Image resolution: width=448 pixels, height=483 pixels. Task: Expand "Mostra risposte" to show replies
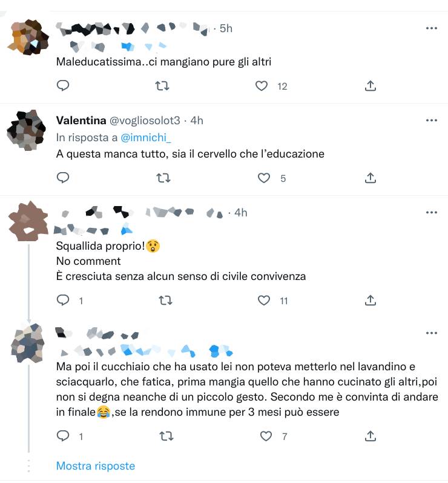point(96,466)
